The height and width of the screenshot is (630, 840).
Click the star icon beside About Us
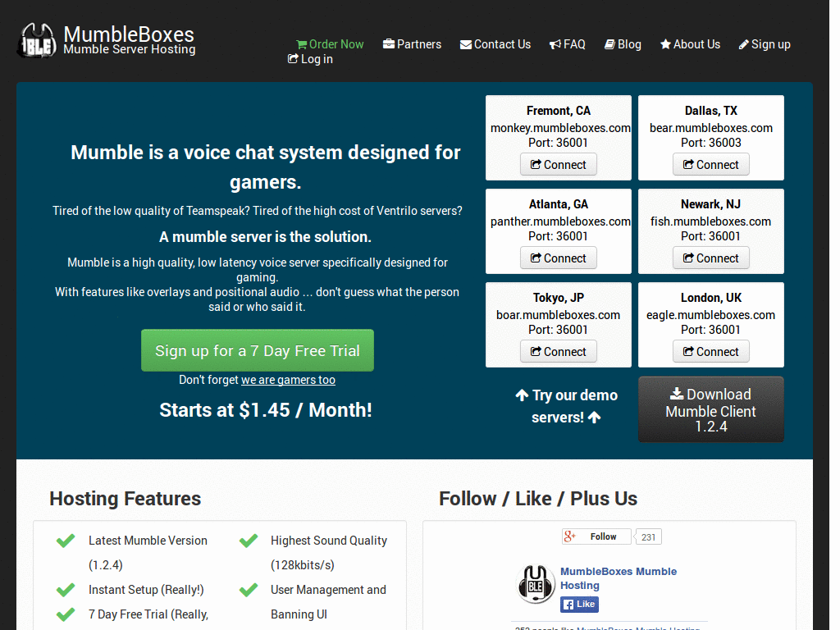(x=665, y=44)
